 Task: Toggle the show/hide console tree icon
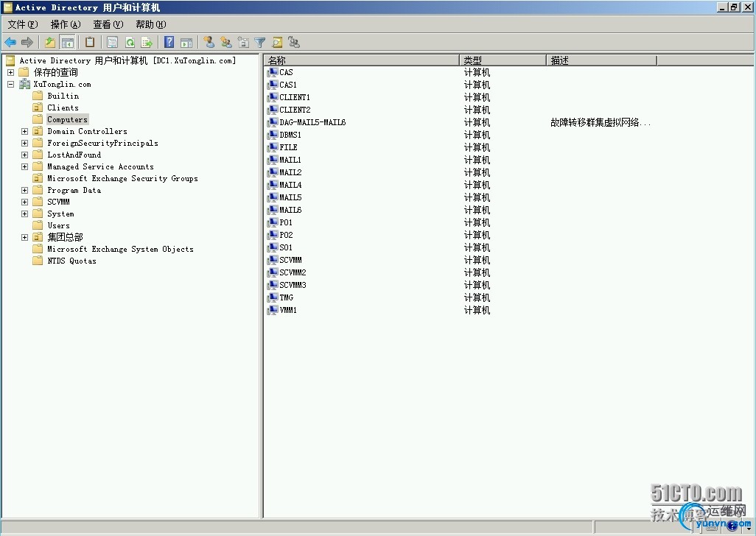tap(67, 43)
